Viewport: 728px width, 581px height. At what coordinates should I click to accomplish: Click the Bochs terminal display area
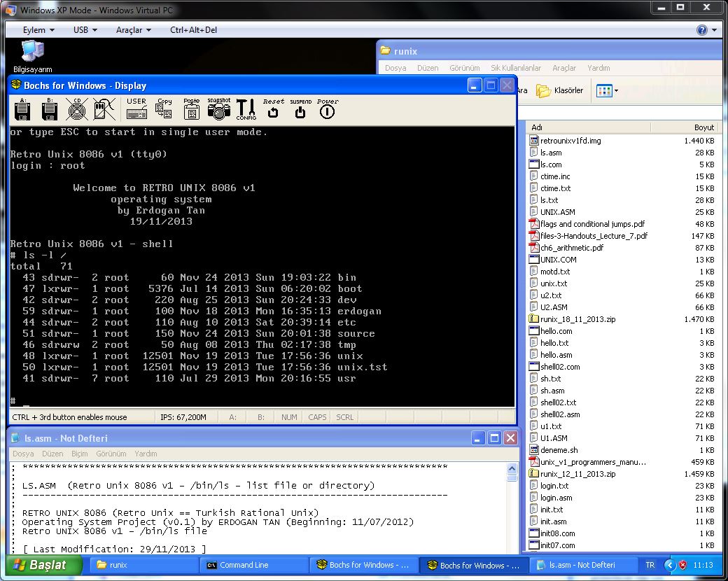point(262,267)
